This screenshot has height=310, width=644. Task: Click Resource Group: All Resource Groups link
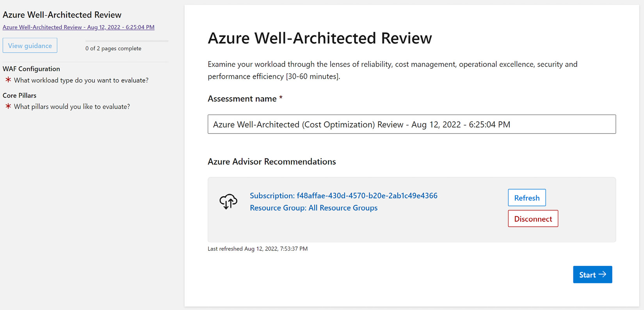313,208
